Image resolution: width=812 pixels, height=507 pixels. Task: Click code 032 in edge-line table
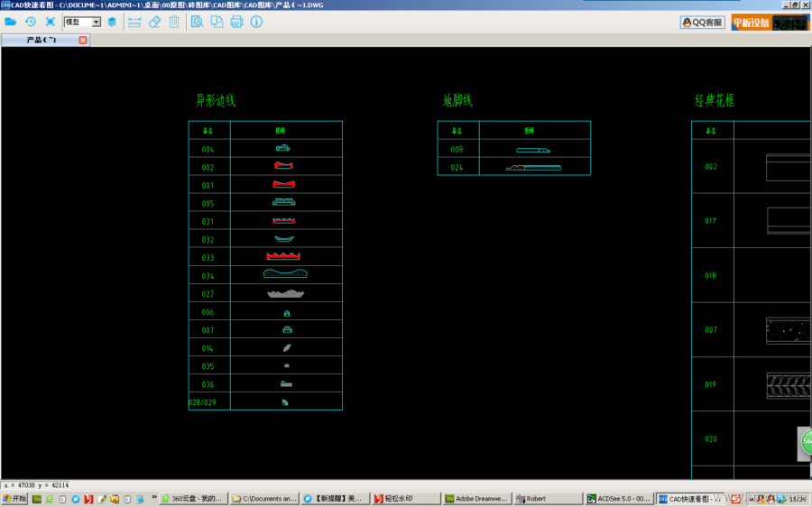click(208, 240)
